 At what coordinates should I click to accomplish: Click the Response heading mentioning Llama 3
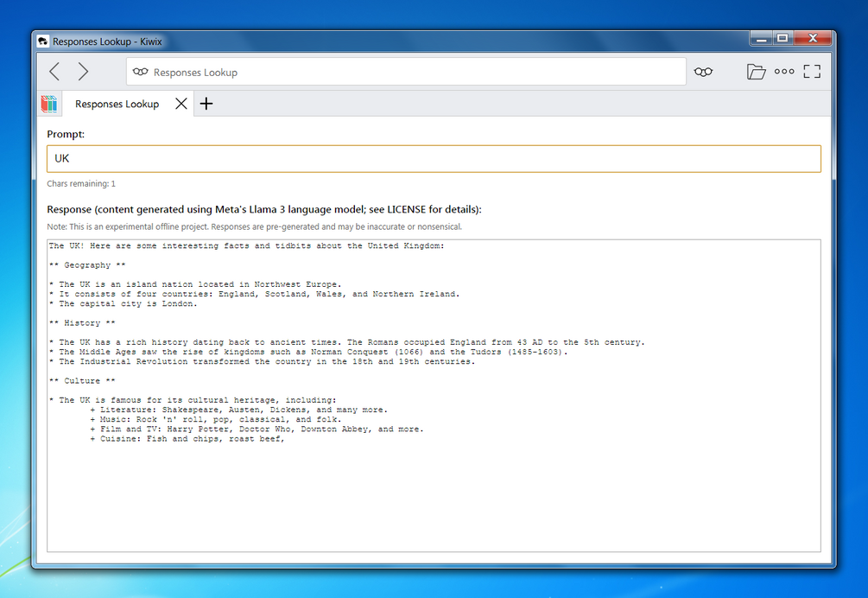click(264, 209)
